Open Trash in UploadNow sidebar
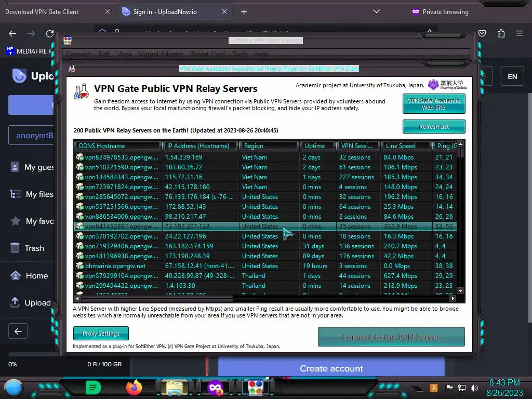Viewport: 532px width, 399px height. (27, 248)
